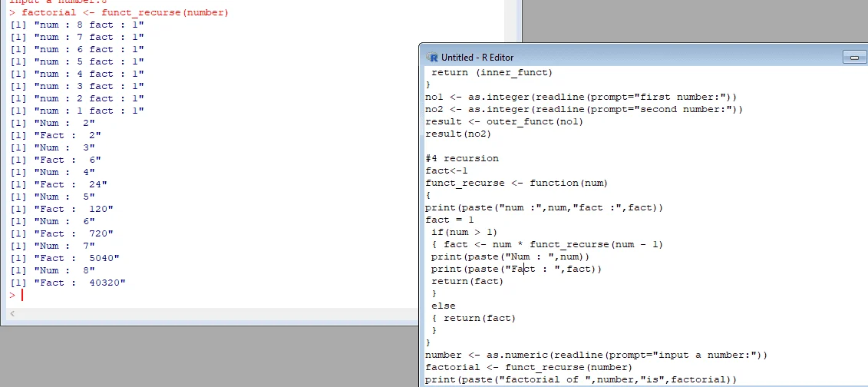Click the R logo icon in the R Editor title bar

[x=432, y=57]
